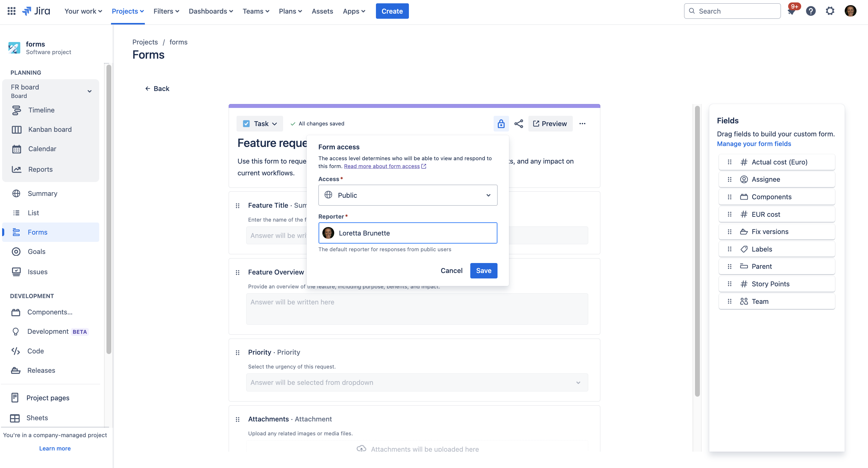Click the share form icon
This screenshot has width=868, height=468.
point(518,123)
